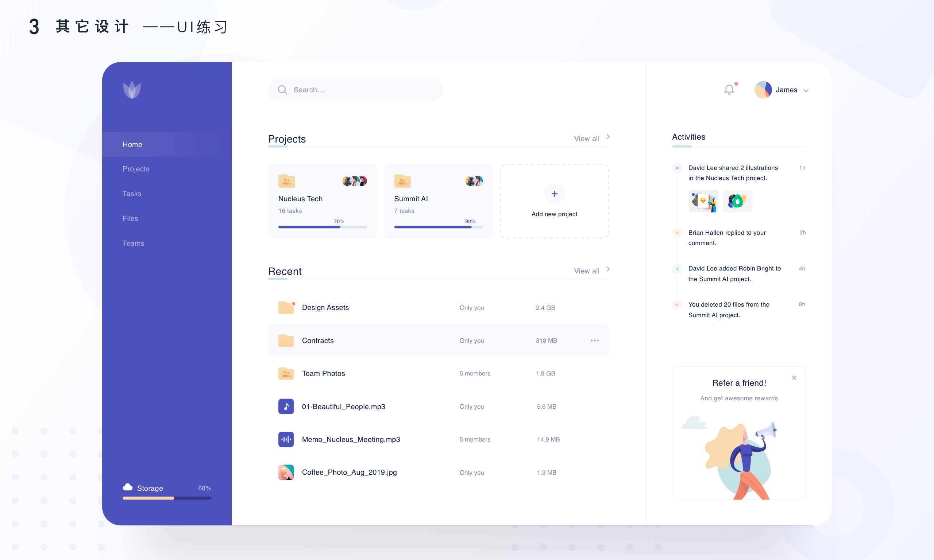The width and height of the screenshot is (934, 560).
Task: Click the Storage 60% usage bar
Action: [x=167, y=498]
